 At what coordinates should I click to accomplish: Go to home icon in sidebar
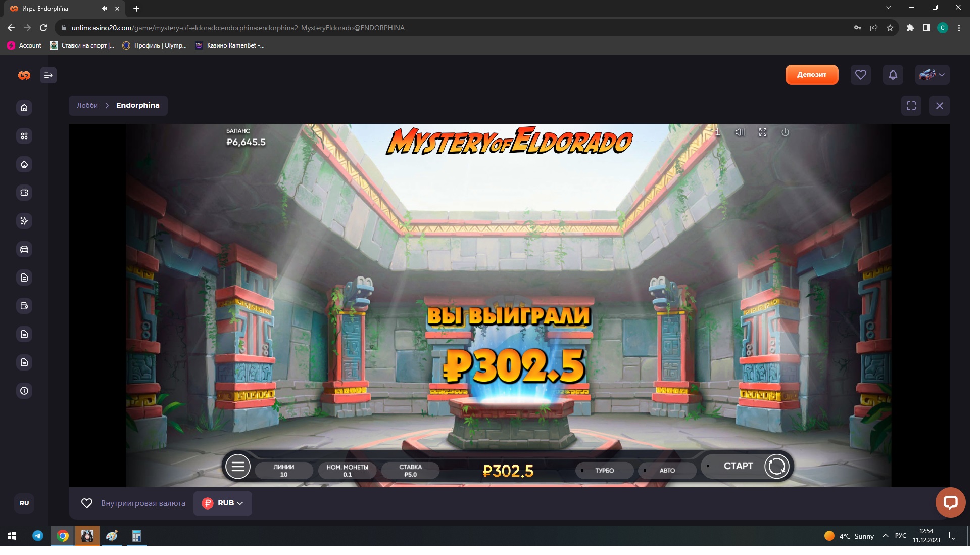[x=24, y=108]
